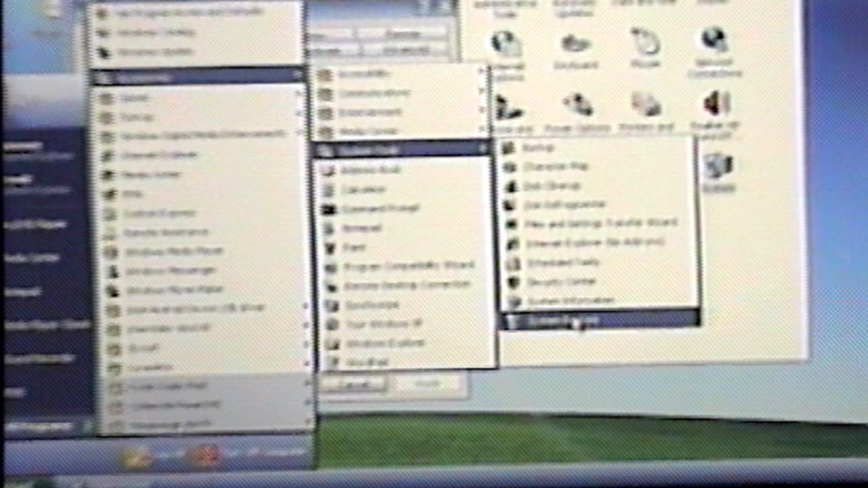Expand the Startup submenu
The height and width of the screenshot is (488, 868).
pyautogui.click(x=201, y=117)
